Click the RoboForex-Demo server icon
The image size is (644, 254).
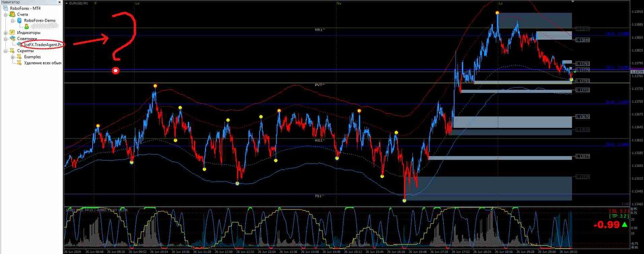tap(19, 20)
